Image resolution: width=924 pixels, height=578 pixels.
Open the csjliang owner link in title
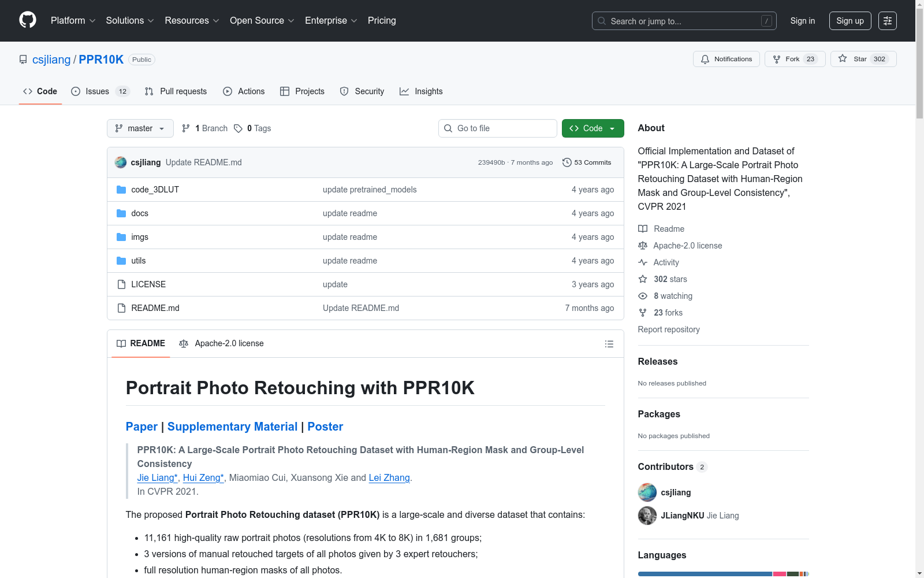point(51,60)
